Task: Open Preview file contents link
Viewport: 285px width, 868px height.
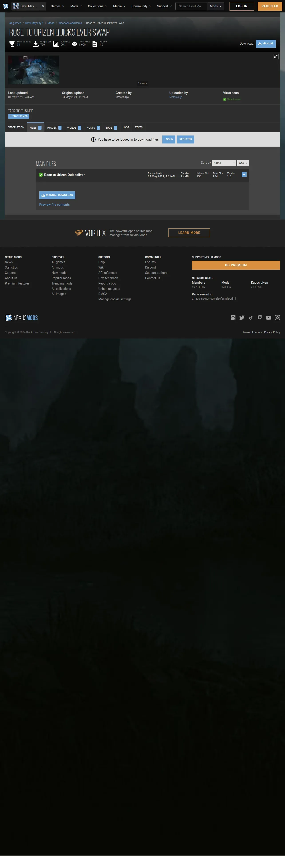Action: 55,205
